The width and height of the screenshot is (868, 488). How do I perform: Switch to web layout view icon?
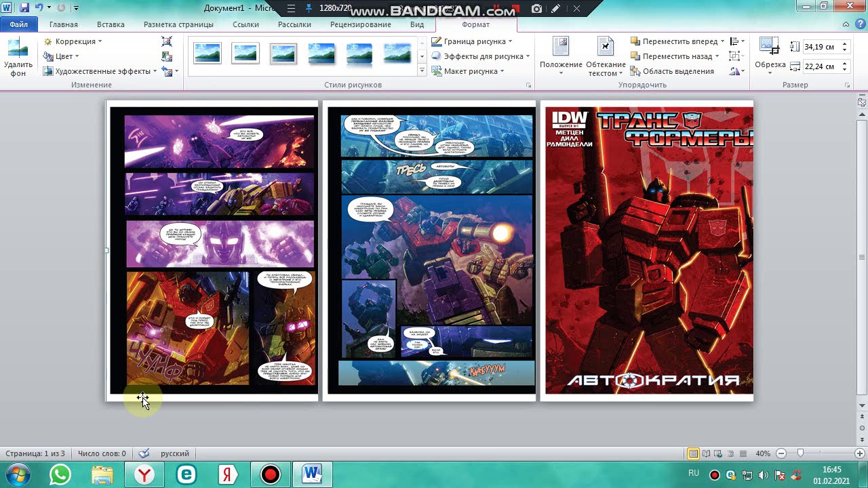[x=718, y=453]
